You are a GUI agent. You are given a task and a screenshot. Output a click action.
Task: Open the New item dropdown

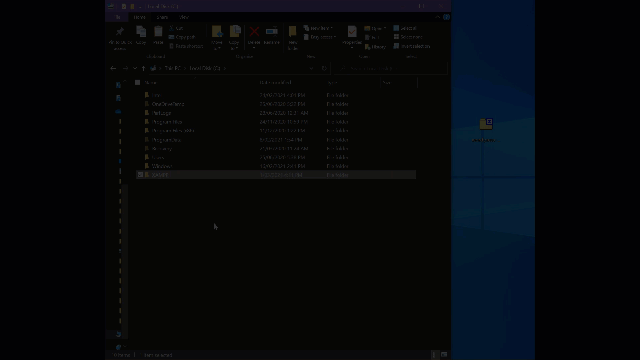(319, 28)
